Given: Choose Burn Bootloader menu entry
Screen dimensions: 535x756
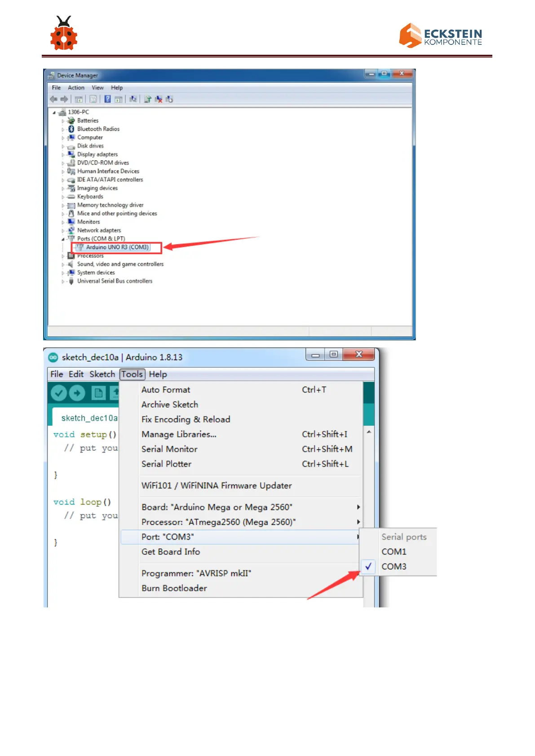Looking at the screenshot, I should (x=241, y=588).
